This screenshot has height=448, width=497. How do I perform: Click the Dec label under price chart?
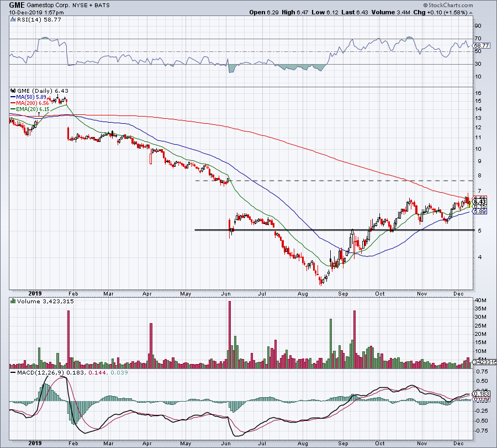[x=459, y=294]
